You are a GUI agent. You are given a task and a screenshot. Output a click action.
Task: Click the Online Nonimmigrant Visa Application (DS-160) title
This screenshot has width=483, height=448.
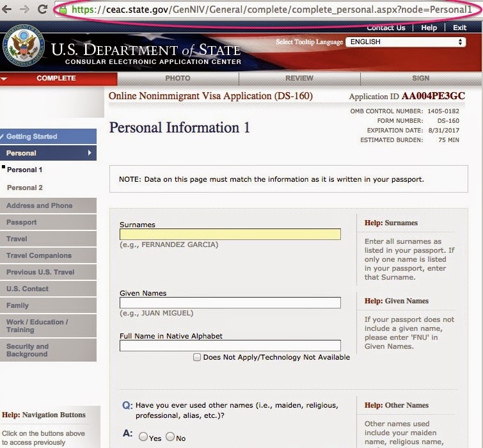tap(210, 96)
